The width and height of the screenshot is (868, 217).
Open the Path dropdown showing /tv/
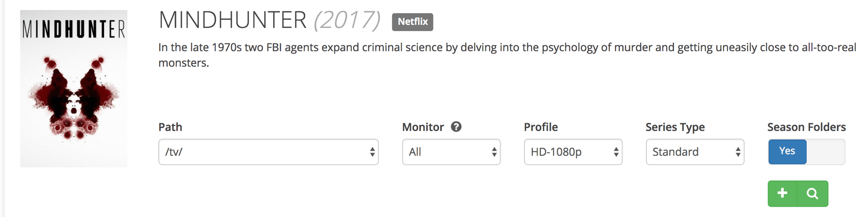[x=268, y=152]
